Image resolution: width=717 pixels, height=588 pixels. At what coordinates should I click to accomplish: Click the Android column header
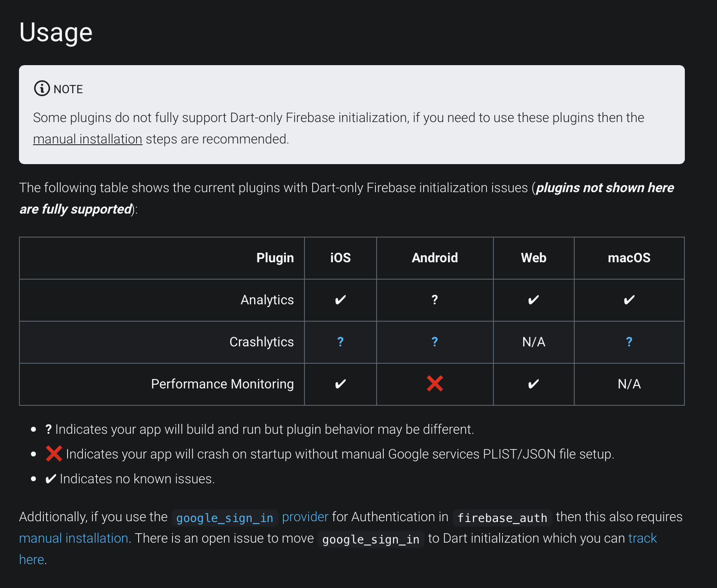click(434, 258)
